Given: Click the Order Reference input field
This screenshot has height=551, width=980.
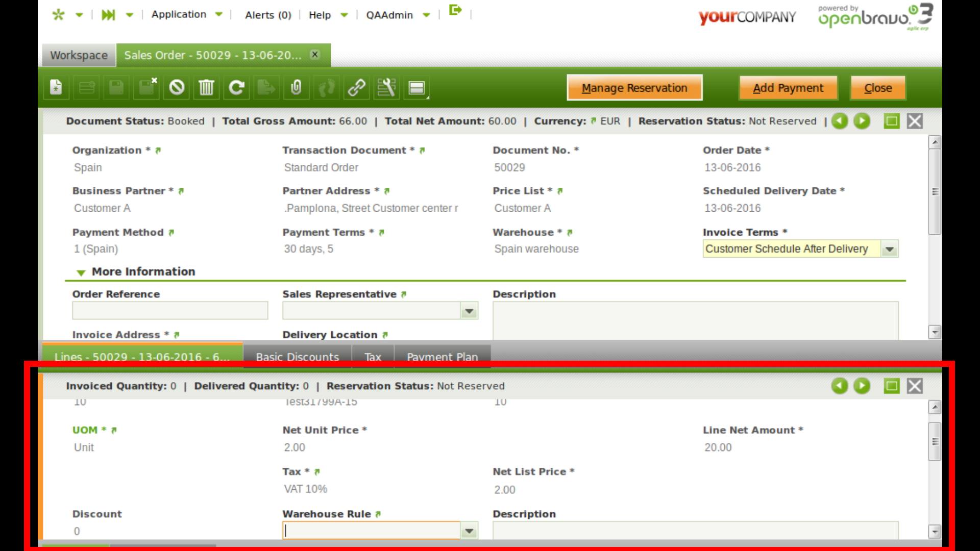Looking at the screenshot, I should click(170, 311).
